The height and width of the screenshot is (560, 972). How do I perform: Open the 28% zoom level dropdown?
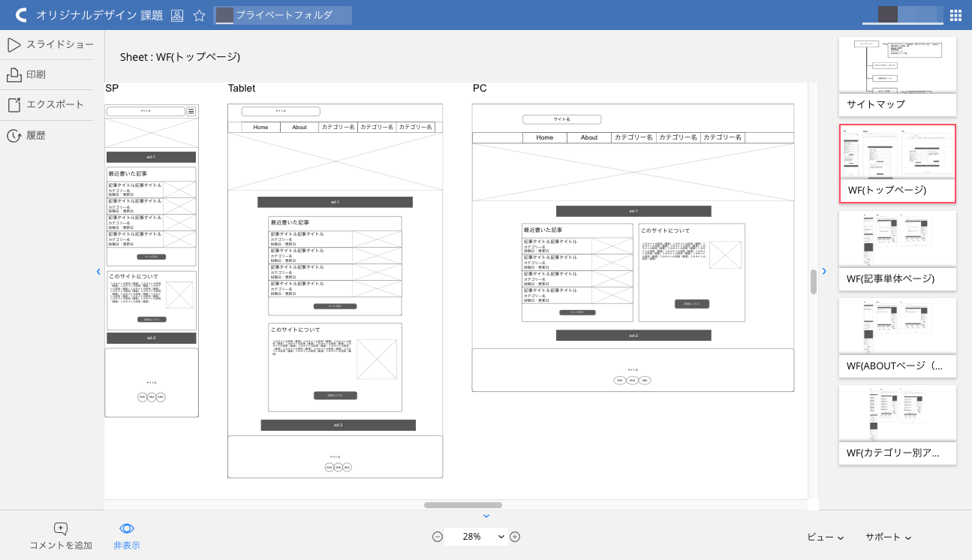pos(476,537)
